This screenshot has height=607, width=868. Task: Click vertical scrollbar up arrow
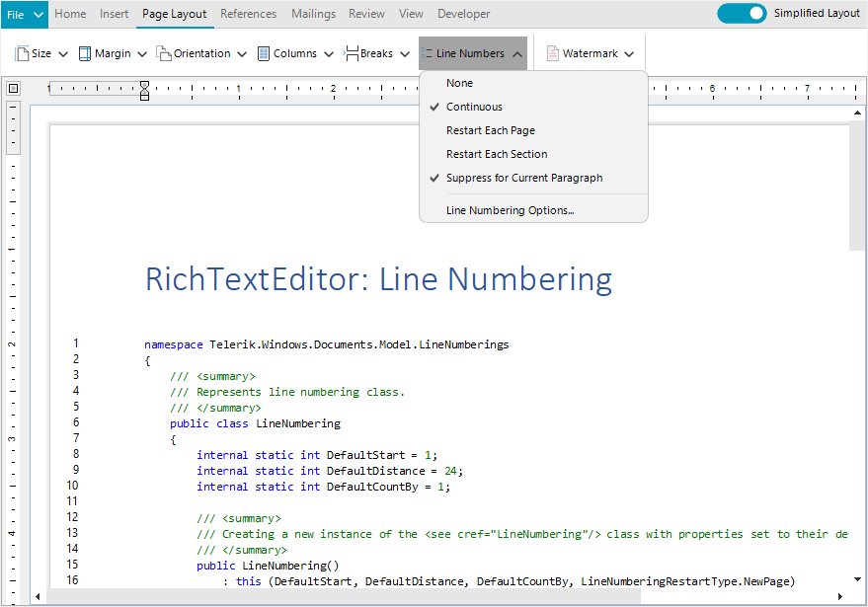click(857, 113)
